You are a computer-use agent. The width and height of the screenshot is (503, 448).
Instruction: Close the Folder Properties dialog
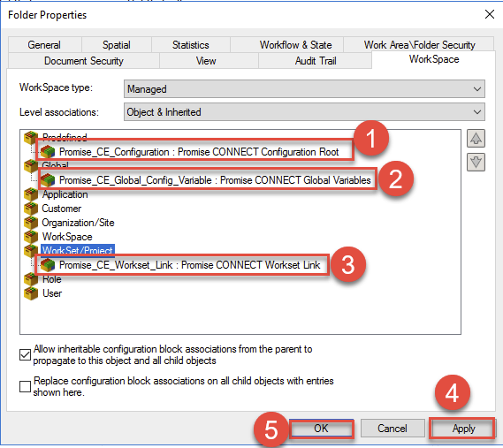point(490,14)
